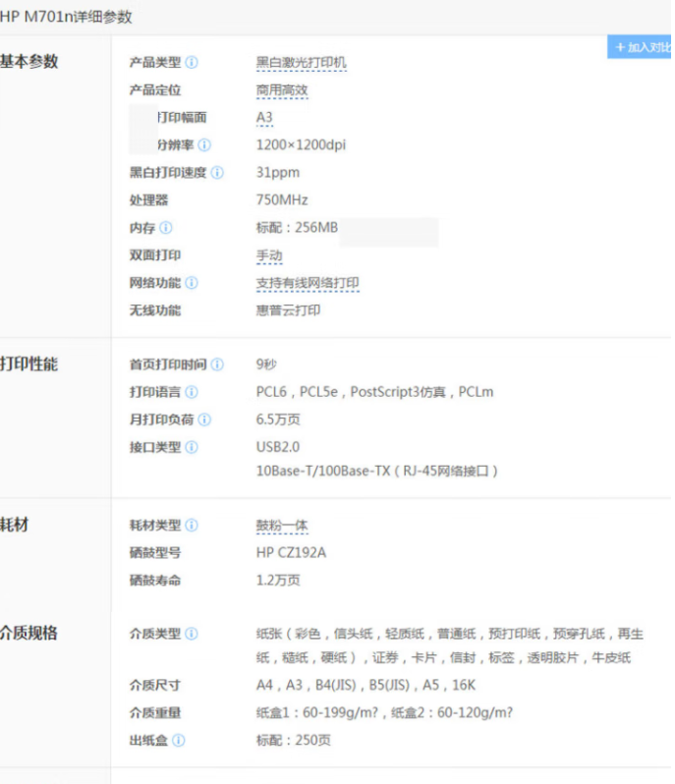Click the info icon next to 产品类型

[192, 63]
